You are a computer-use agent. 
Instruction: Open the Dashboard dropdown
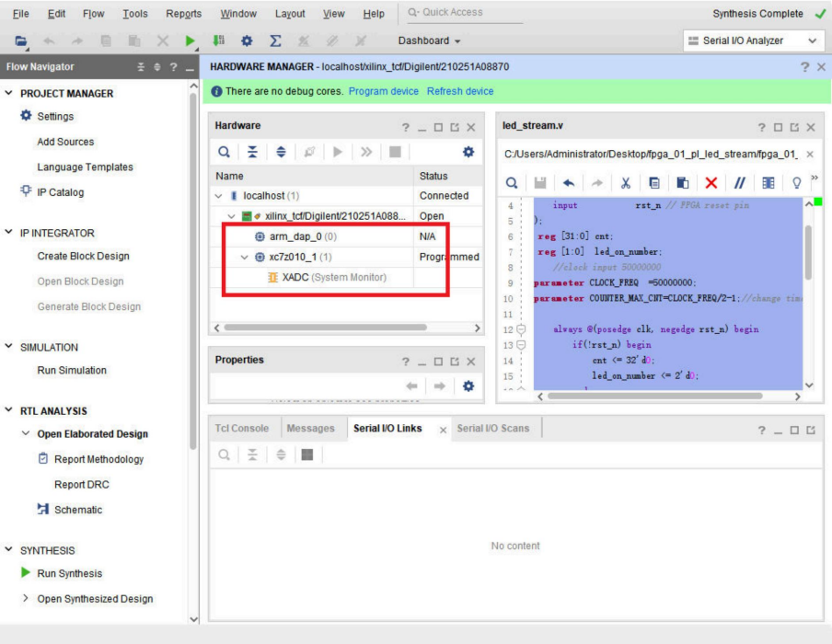click(429, 40)
